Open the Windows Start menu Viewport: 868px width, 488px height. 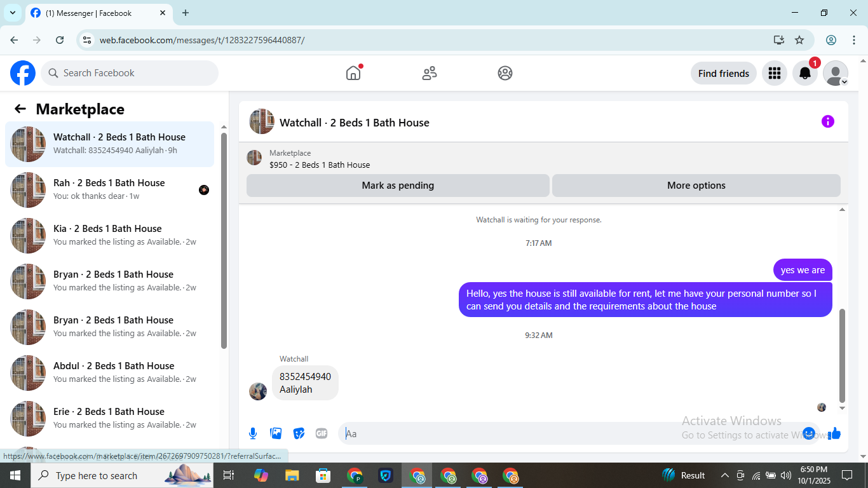(x=15, y=475)
